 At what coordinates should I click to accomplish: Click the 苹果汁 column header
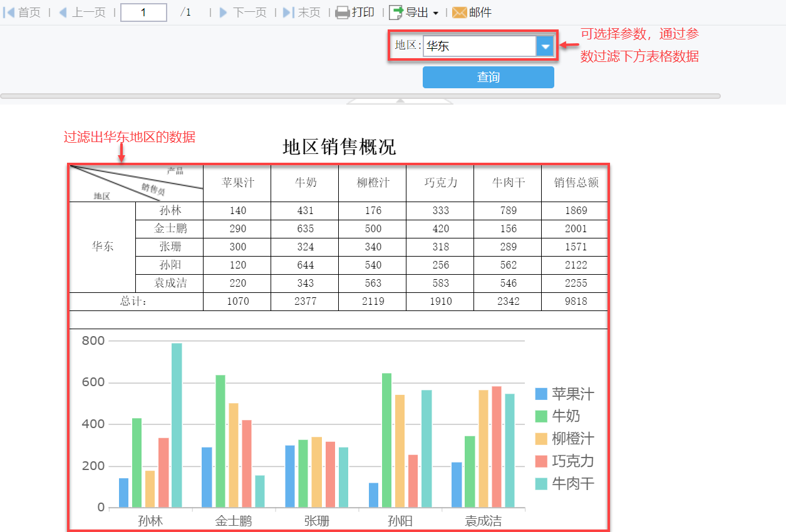point(237,183)
